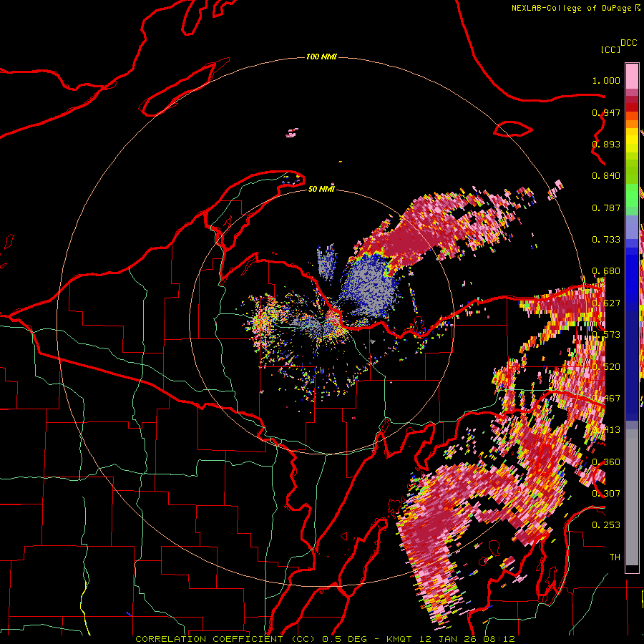Pick the orange colorbar segment below 0.947
Image resolution: width=644 pixels, height=644 pixels.
pyautogui.click(x=632, y=125)
